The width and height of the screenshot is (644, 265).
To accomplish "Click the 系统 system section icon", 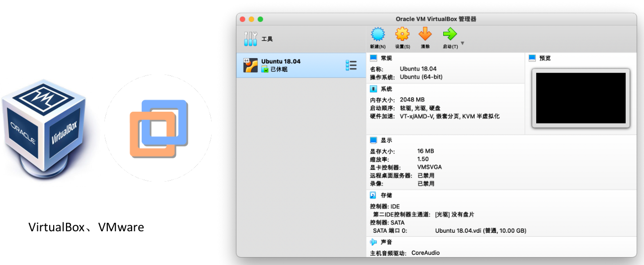I will point(374,89).
